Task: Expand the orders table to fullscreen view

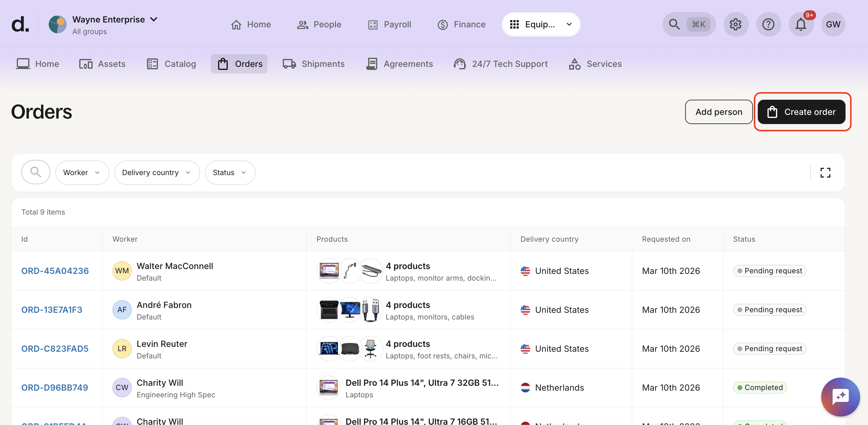Action: (x=825, y=172)
